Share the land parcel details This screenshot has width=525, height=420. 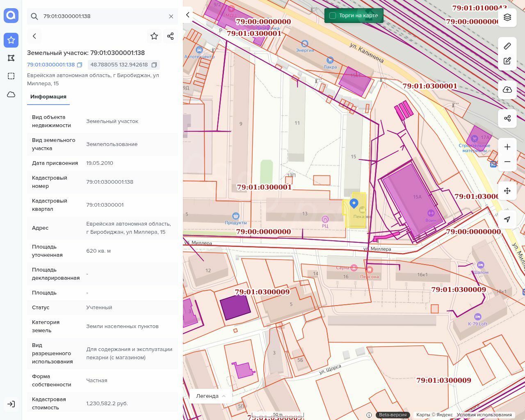[171, 36]
